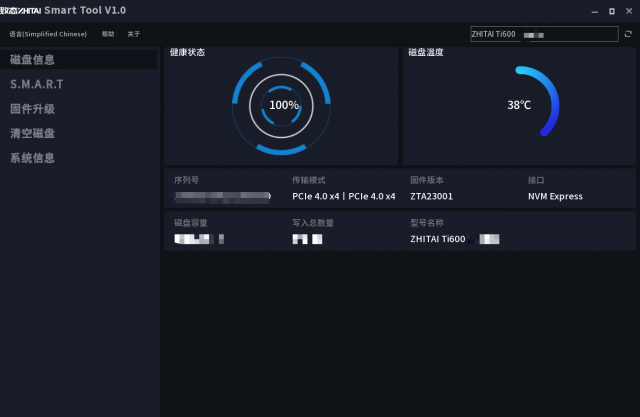
Task: Open the 关于 about menu
Action: (x=134, y=34)
